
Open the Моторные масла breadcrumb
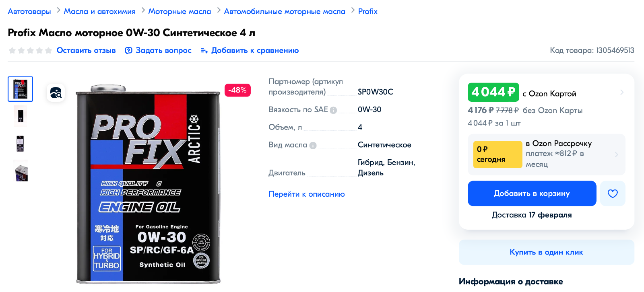180,12
